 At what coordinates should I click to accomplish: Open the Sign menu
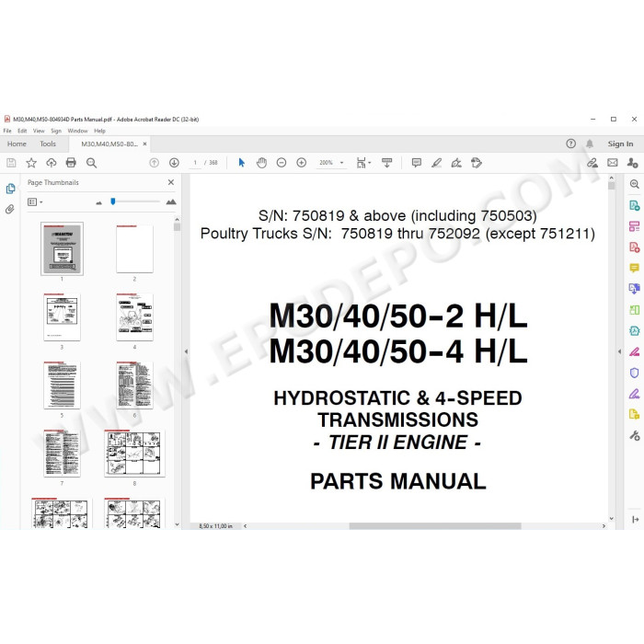coord(56,131)
